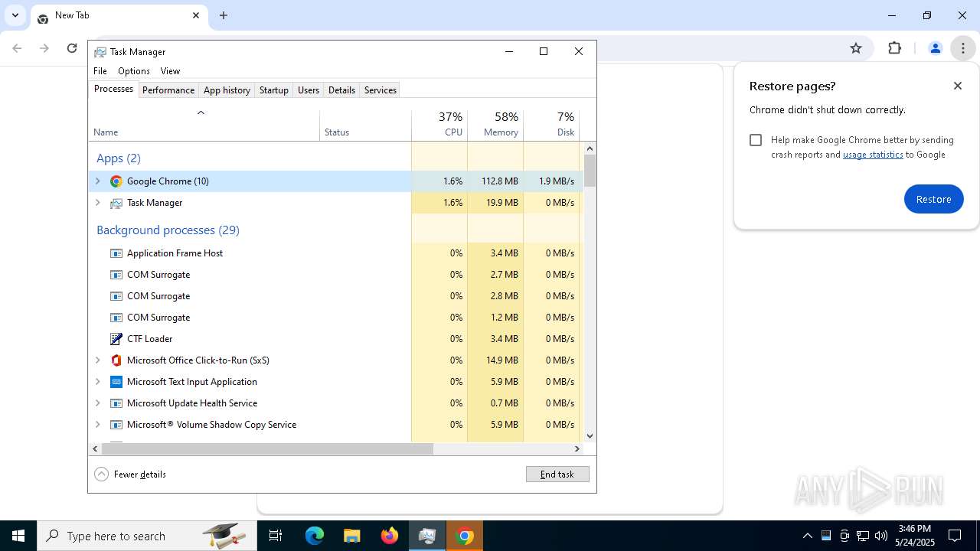The height and width of the screenshot is (551, 980).
Task: Enable sending crash reports checkbox
Action: [756, 140]
